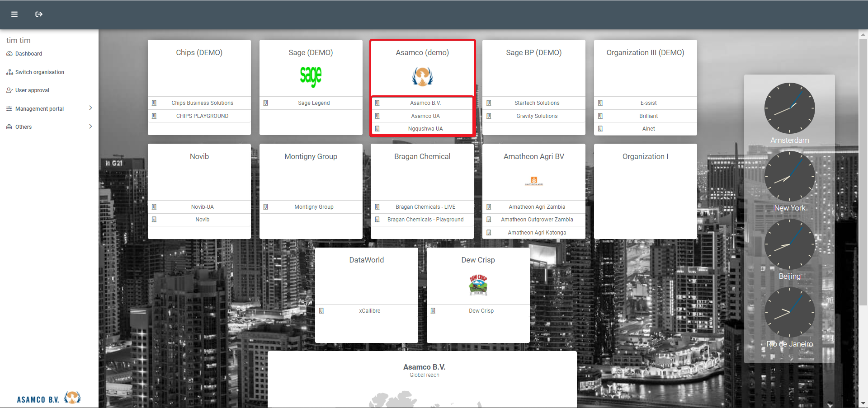Select the Alnet company row
868x408 pixels.
(646, 129)
